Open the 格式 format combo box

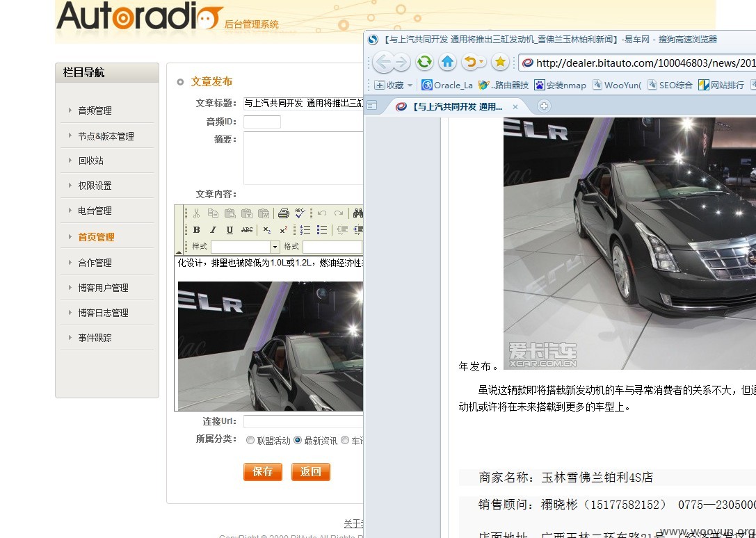pos(332,247)
